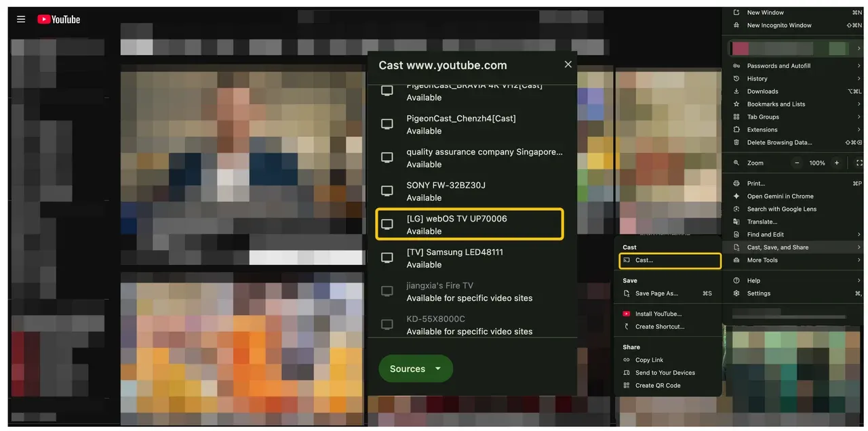
Task: Cast to [LG] webOS TV UP70006
Action: (469, 224)
